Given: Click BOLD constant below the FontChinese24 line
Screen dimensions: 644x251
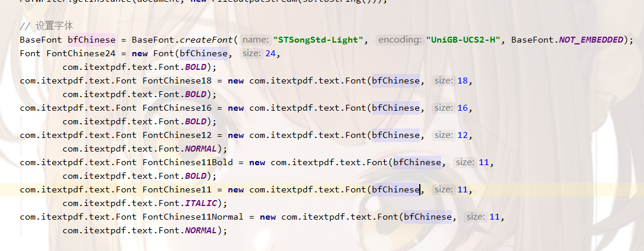Looking at the screenshot, I should point(196,67).
